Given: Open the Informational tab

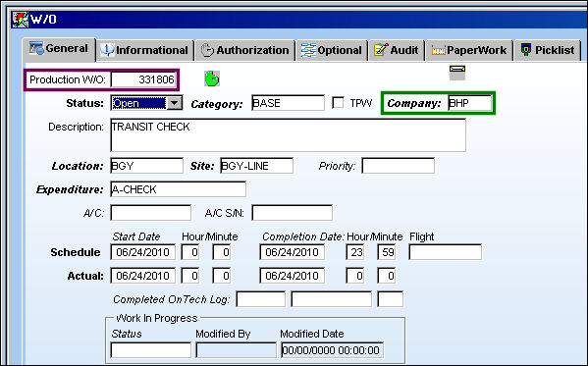Looking at the screenshot, I should click(x=144, y=50).
